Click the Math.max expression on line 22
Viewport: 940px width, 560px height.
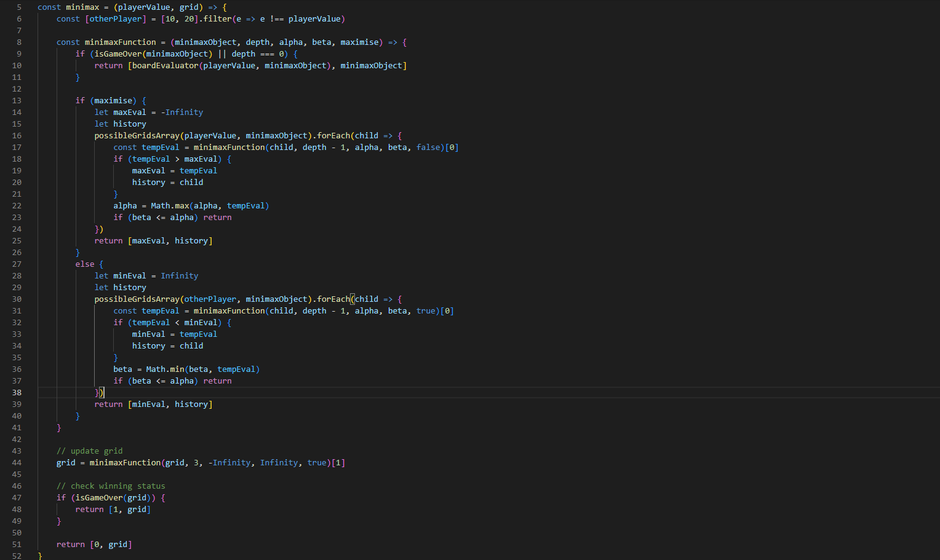click(169, 205)
